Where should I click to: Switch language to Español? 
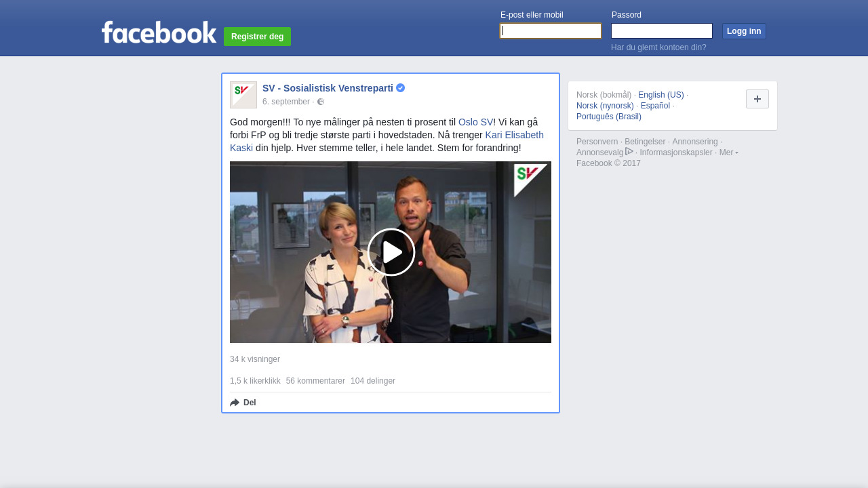pyautogui.click(x=655, y=106)
